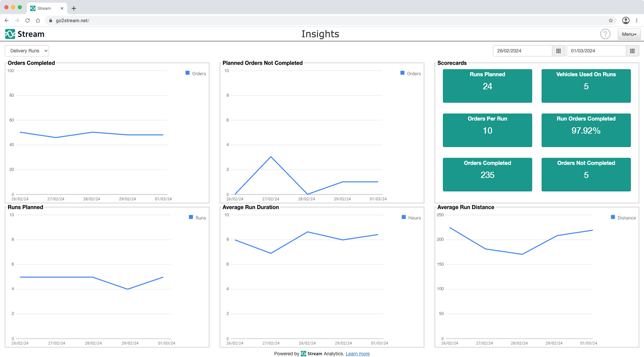Click the bookmark star in the address bar
This screenshot has height=357, width=644.
click(x=610, y=20)
